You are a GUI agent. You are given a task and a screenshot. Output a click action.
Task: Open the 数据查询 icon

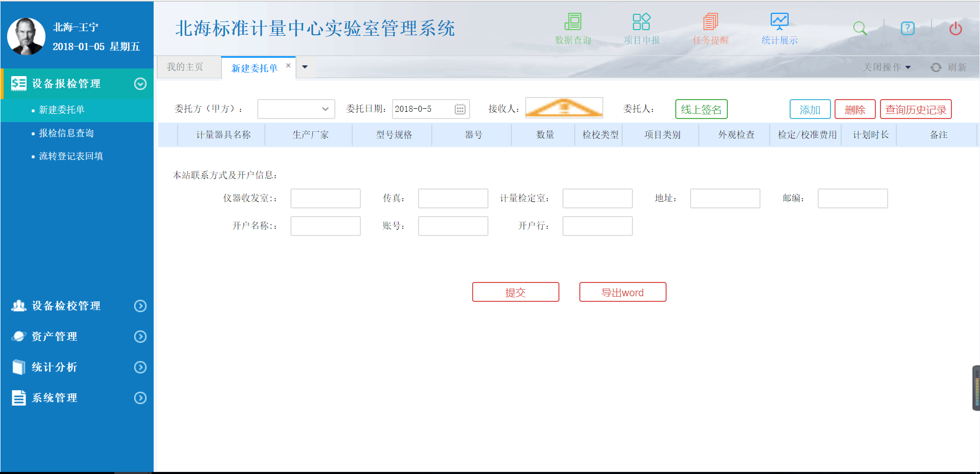[x=573, y=22]
